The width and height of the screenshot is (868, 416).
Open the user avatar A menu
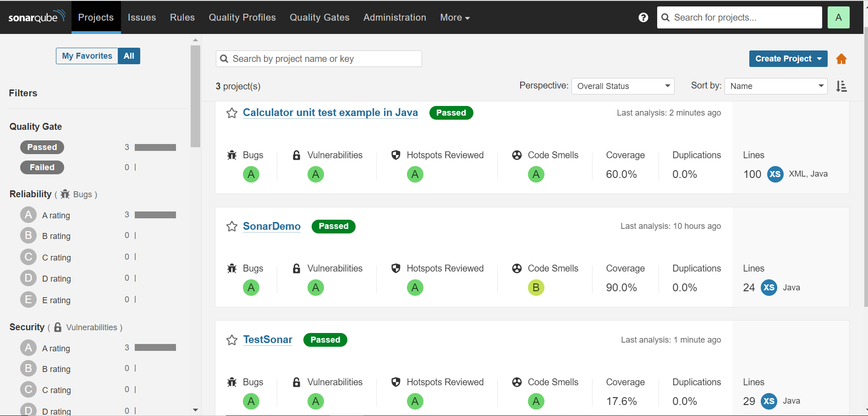point(838,17)
